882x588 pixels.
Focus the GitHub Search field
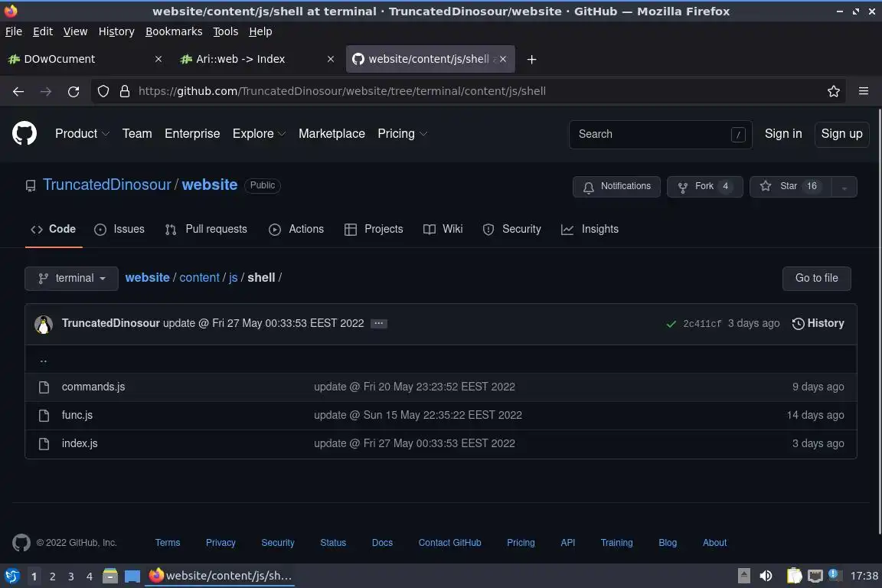click(661, 135)
